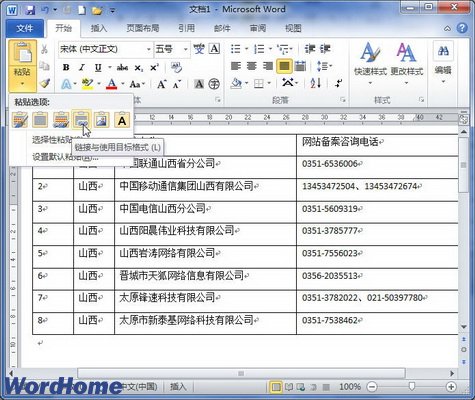Choose the third paste option, striped clipboard with link
Image resolution: width=475 pixels, height=400 pixels.
pos(61,120)
